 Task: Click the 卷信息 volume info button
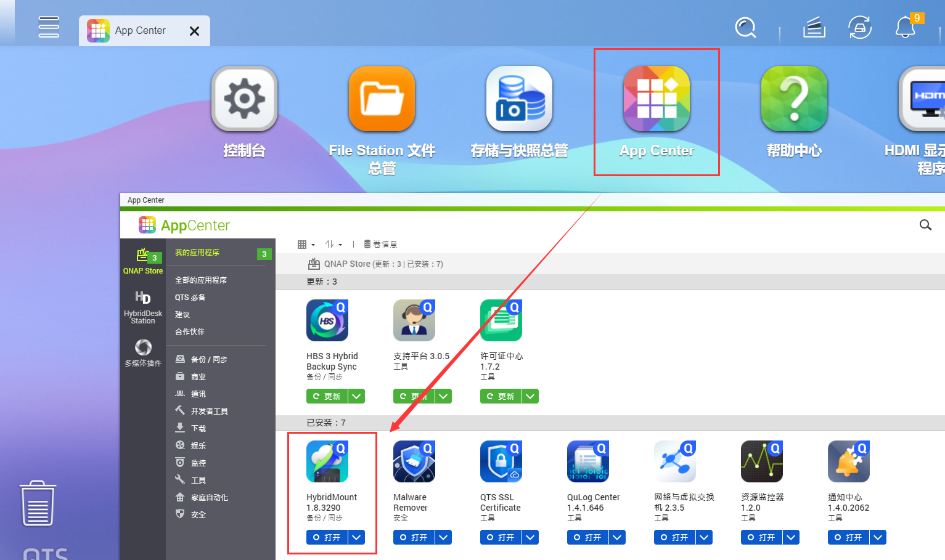(380, 245)
